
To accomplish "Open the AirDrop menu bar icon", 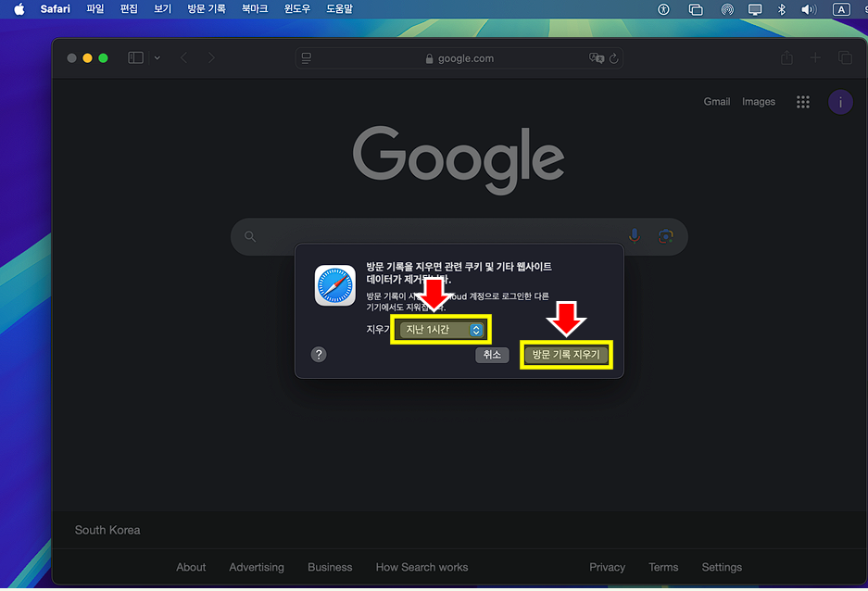I will coord(727,9).
